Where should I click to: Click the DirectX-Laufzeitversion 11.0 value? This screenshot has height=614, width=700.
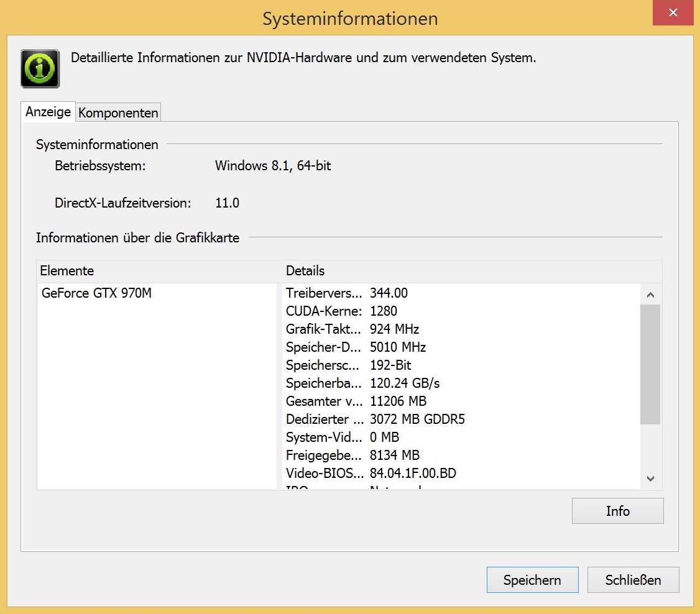[x=228, y=203]
